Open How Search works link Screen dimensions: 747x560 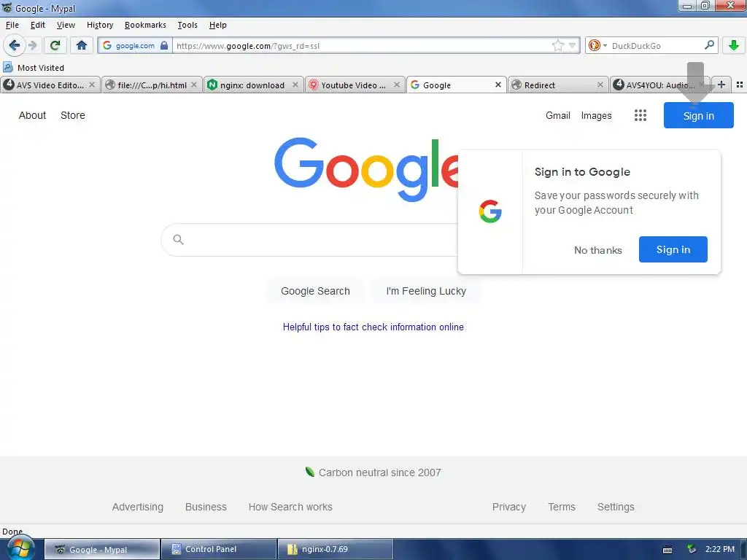click(290, 507)
